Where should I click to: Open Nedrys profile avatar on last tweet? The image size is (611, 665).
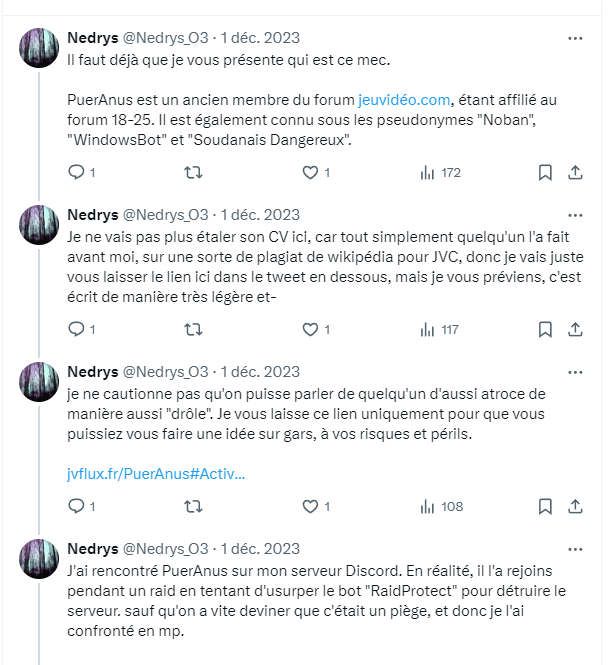tap(39, 559)
